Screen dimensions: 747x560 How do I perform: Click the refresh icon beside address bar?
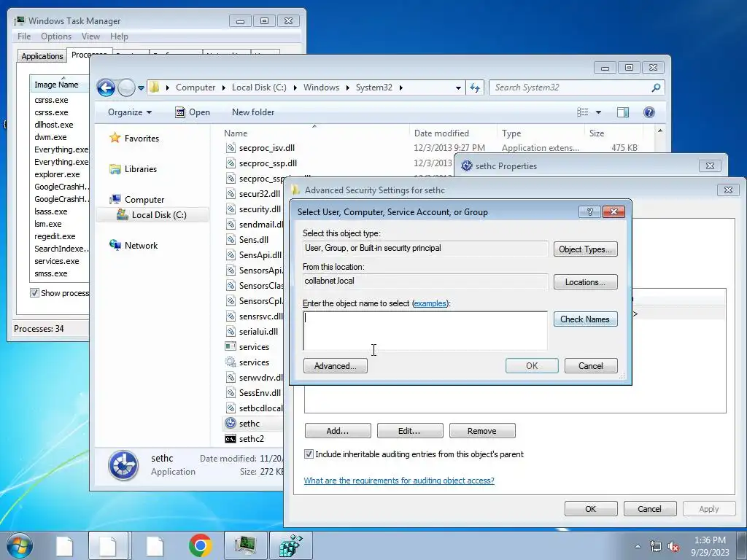(x=475, y=87)
